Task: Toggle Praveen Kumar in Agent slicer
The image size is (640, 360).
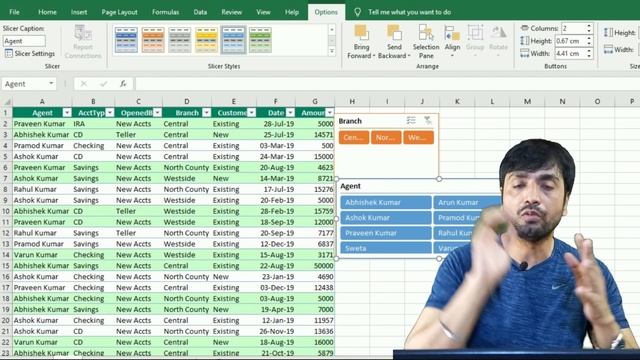Action: pos(386,233)
